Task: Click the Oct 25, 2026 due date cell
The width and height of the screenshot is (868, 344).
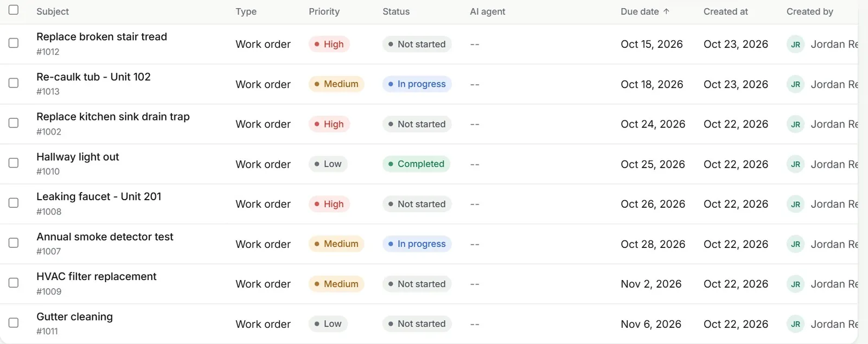Action: click(x=653, y=164)
